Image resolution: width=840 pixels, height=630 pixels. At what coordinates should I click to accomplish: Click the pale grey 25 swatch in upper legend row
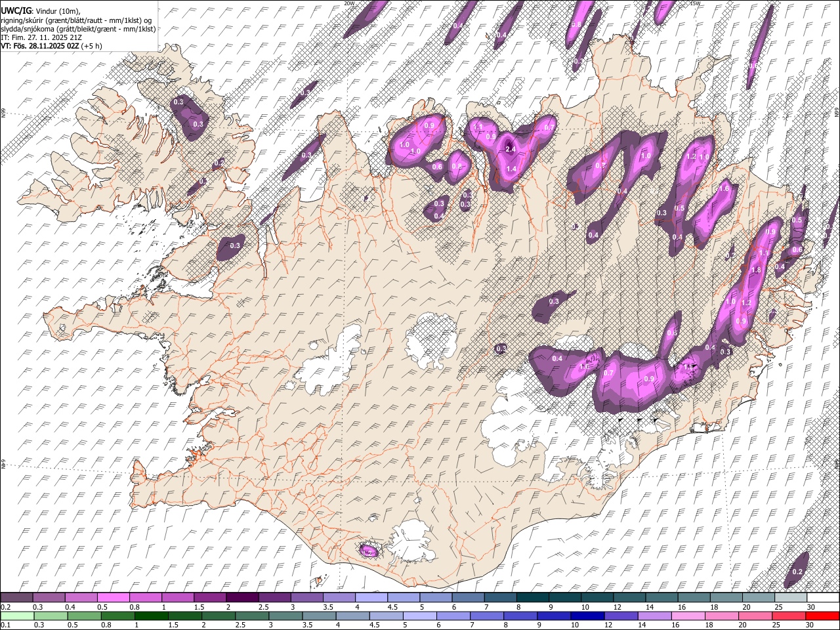pyautogui.click(x=790, y=597)
